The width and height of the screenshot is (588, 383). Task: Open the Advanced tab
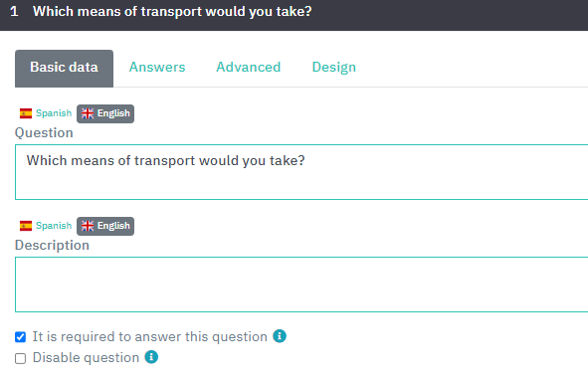[x=249, y=67]
